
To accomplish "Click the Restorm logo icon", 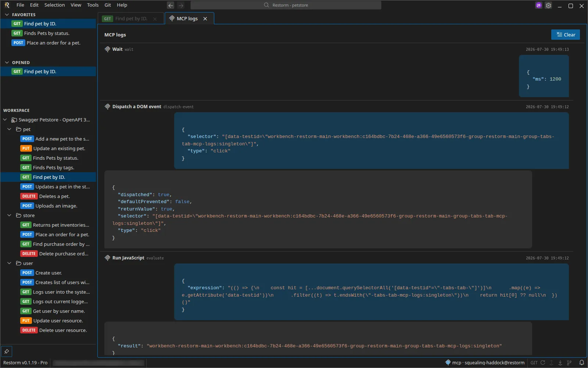I will point(7,5).
